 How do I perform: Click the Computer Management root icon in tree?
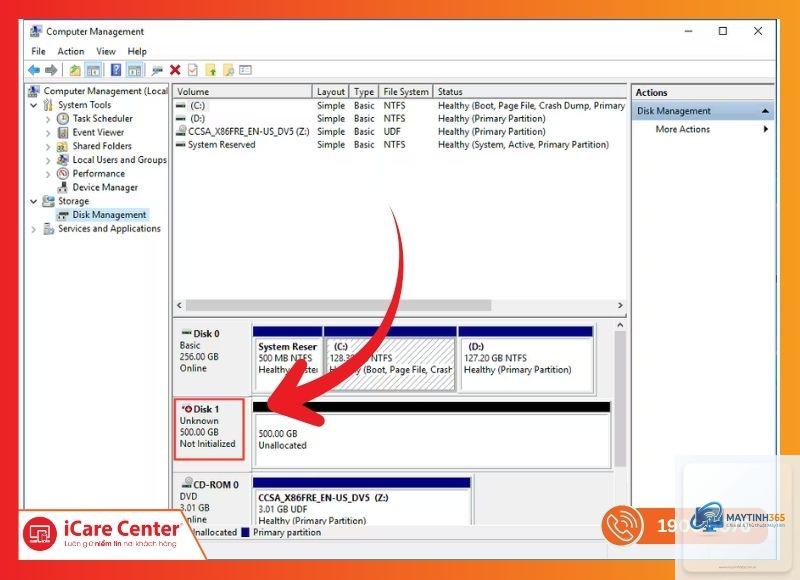(34, 91)
